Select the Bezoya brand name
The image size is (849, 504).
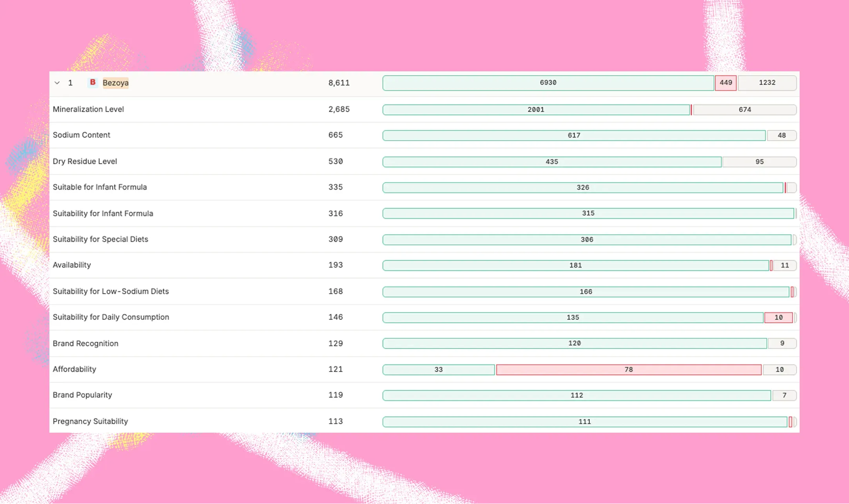click(x=116, y=83)
